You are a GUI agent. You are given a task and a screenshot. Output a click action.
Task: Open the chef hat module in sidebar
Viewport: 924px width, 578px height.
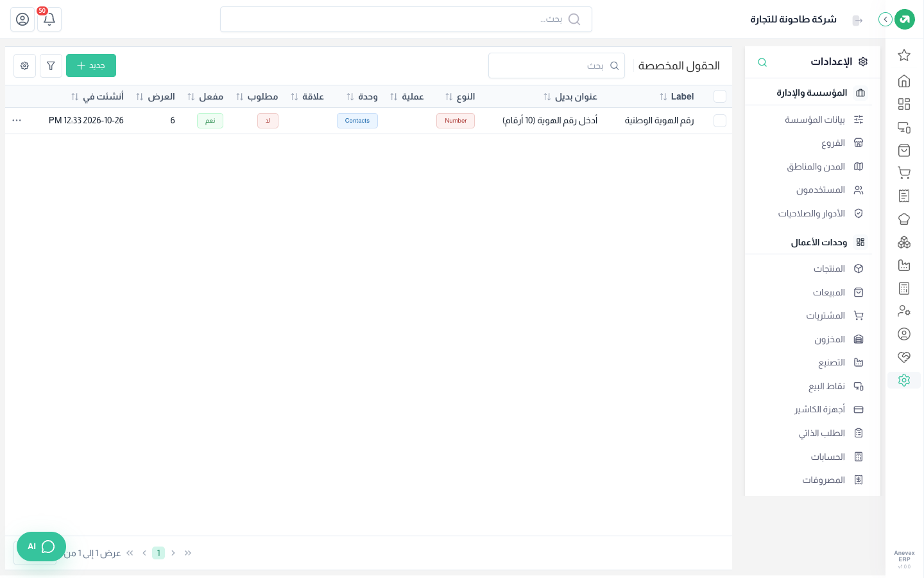[x=904, y=219]
